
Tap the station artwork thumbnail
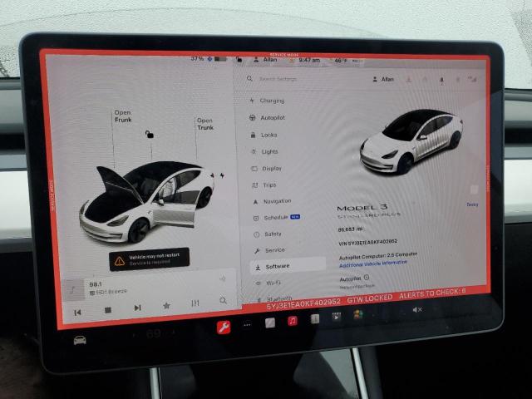click(x=74, y=290)
